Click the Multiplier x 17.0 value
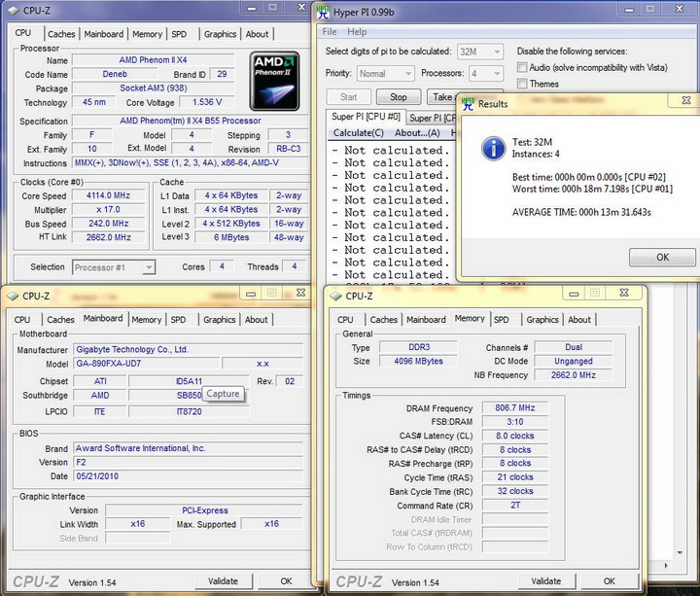 click(109, 209)
